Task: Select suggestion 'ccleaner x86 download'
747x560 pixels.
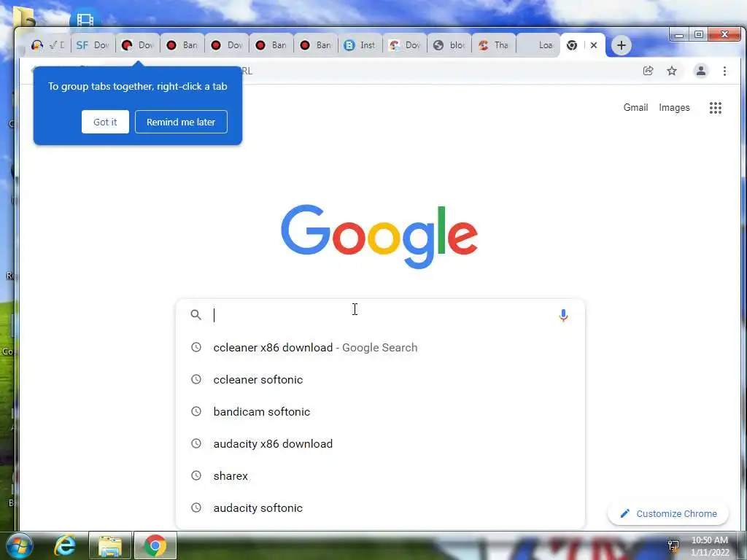Action: tap(380, 348)
